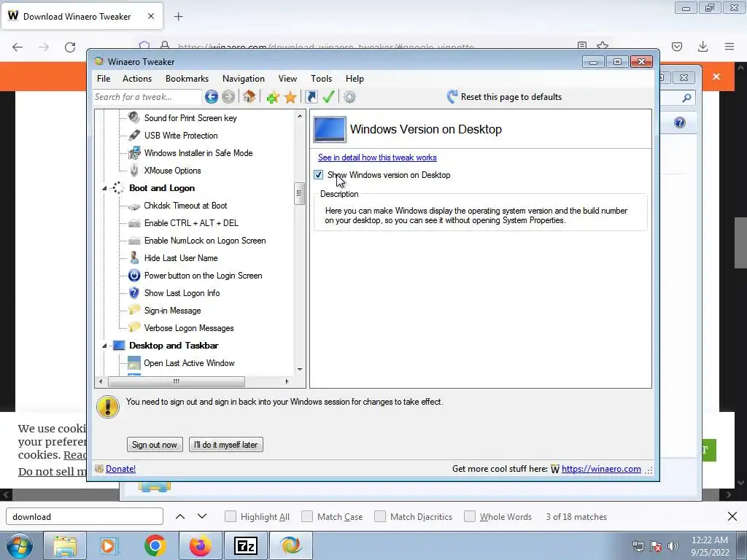Click the export shortcut arrow toolbar icon
This screenshot has height=560, width=747.
coord(311,97)
